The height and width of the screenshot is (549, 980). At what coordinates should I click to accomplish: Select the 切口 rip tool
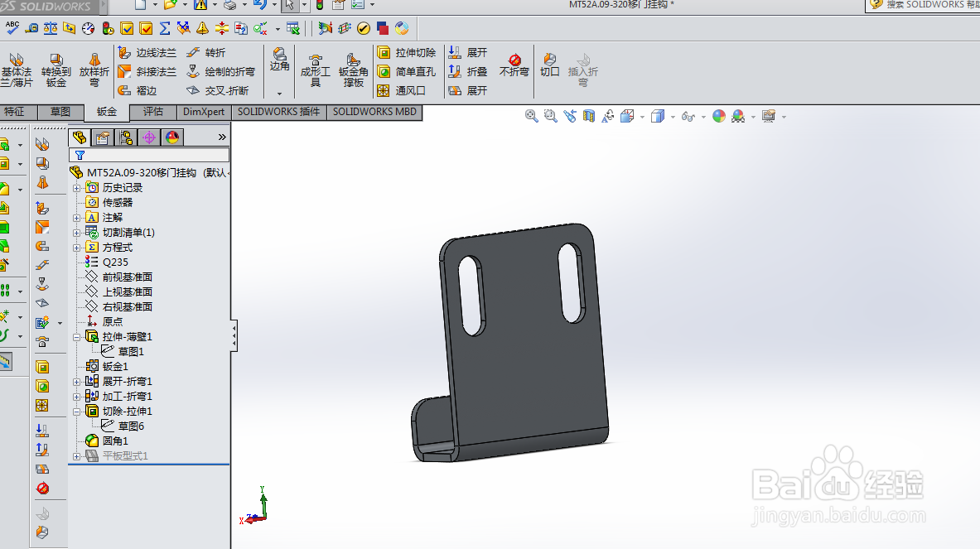point(549,65)
